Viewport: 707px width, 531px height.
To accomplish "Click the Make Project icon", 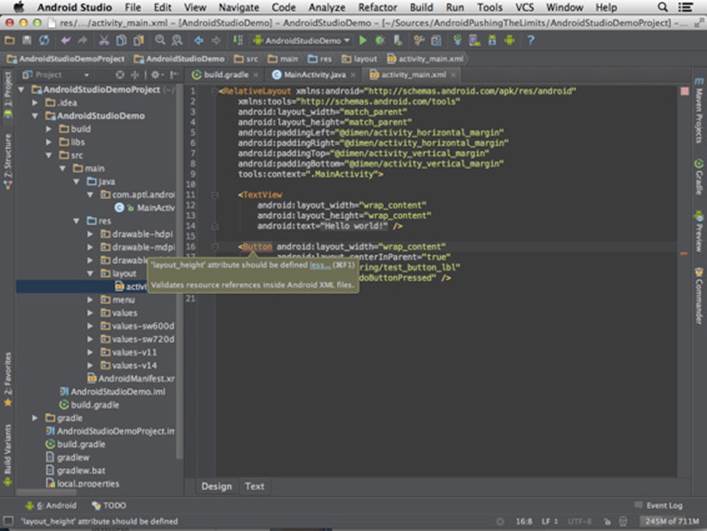I will click(238, 41).
